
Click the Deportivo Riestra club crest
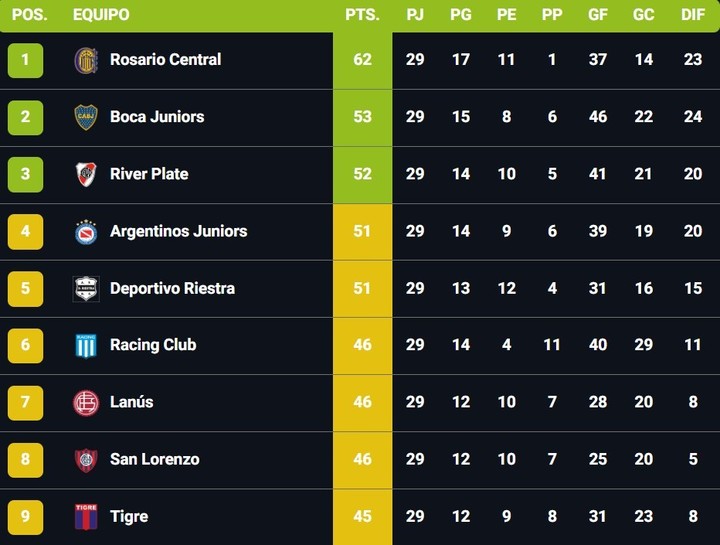coord(85,289)
